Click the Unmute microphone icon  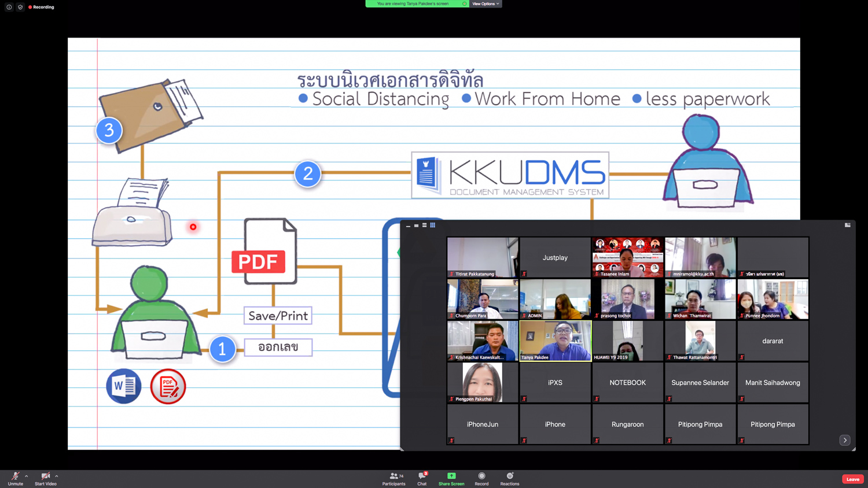(15, 476)
